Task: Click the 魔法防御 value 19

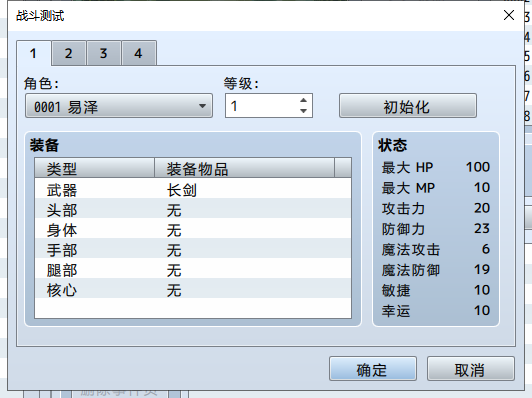Action: (482, 270)
